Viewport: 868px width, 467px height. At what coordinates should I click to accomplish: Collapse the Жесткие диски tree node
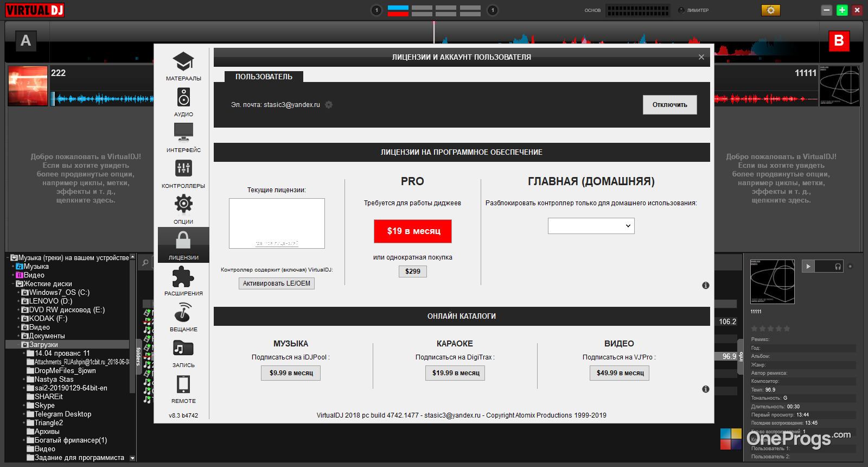coord(13,284)
